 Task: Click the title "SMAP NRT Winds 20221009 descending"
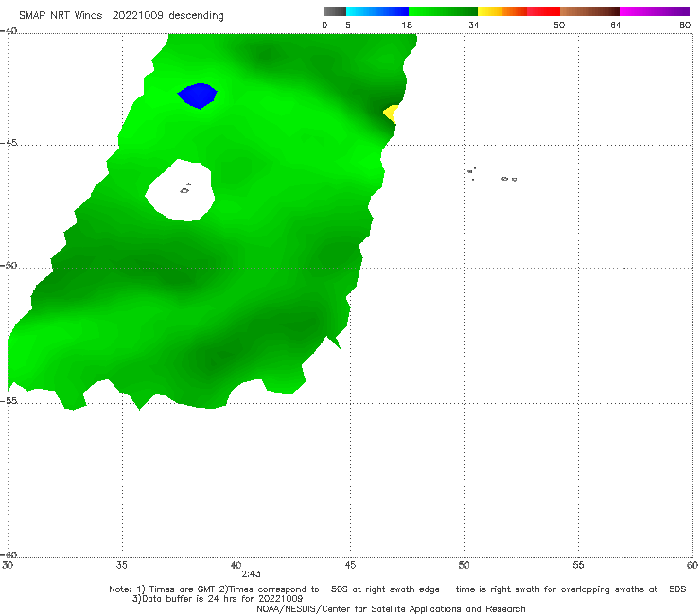click(121, 16)
